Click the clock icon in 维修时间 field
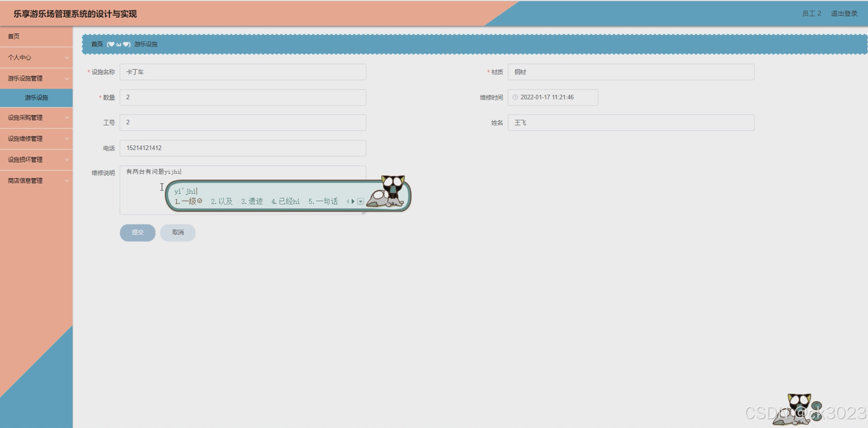Image resolution: width=868 pixels, height=428 pixels. click(515, 97)
